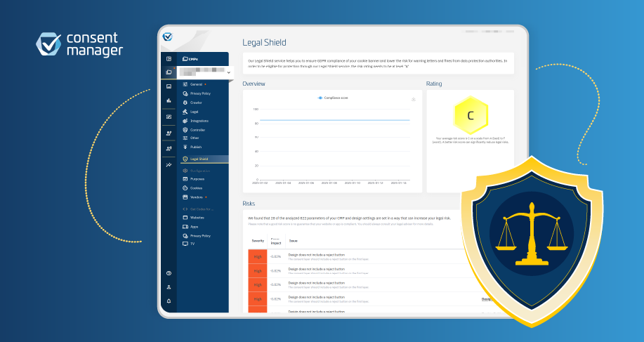Open the user account icon at the rail bottom
The height and width of the screenshot is (342, 644).
point(169,287)
